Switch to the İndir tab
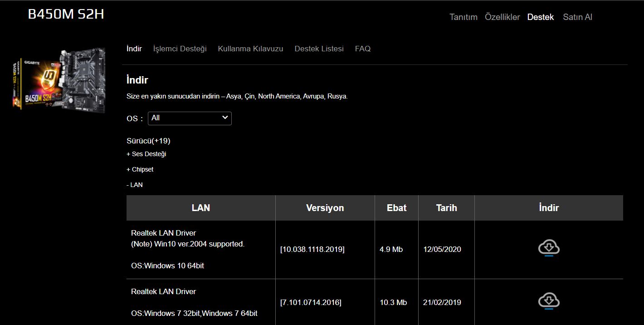This screenshot has height=325, width=644. pyautogui.click(x=134, y=49)
